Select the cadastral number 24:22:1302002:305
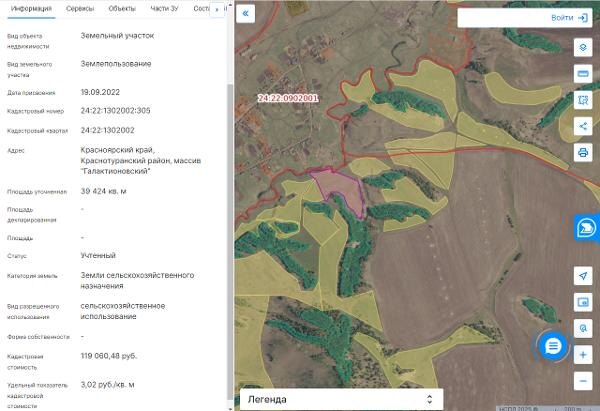Screen dimensions: 600x411 tap(116, 111)
